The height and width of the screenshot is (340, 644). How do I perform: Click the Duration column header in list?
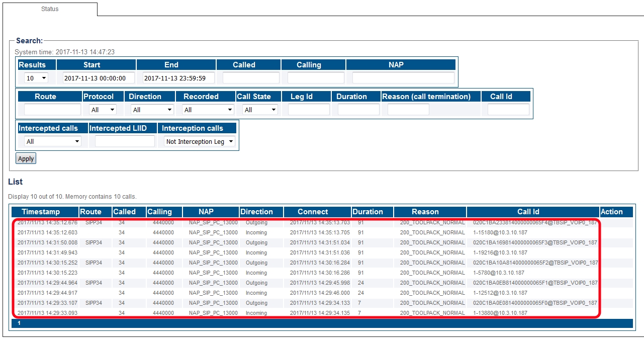point(367,212)
